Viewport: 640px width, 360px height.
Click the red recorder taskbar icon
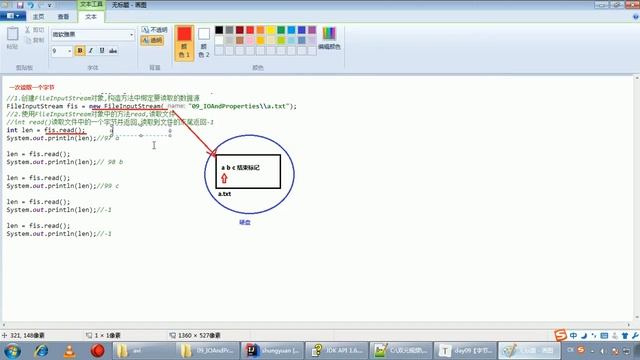[x=98, y=351]
